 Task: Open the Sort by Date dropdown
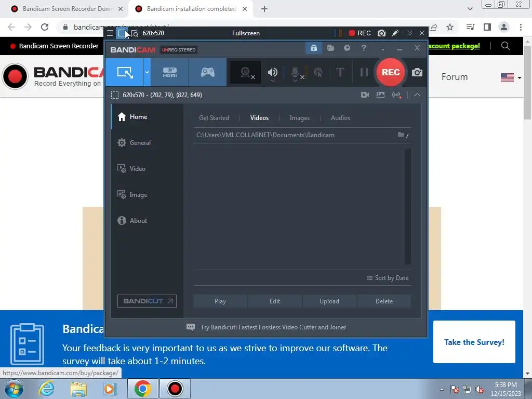[x=388, y=278]
